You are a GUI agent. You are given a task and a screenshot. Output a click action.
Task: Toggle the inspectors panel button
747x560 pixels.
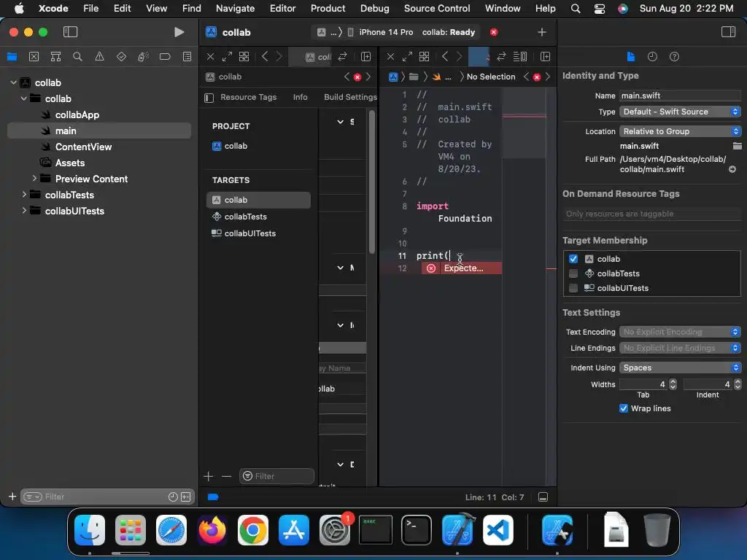[x=729, y=32]
